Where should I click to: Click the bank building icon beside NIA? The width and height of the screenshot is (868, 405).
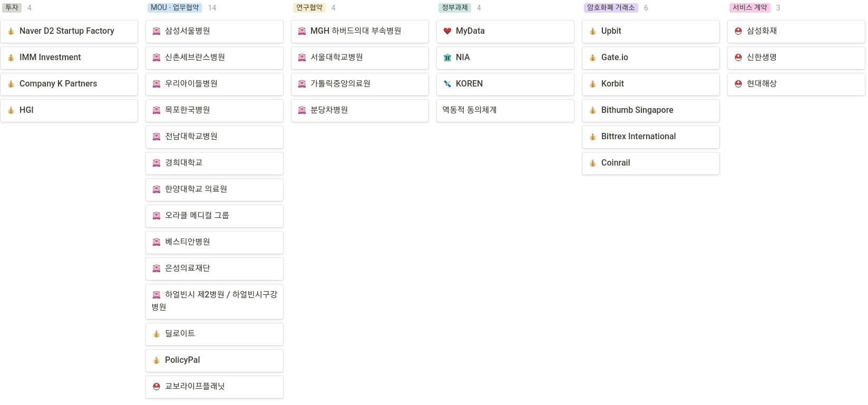point(447,57)
